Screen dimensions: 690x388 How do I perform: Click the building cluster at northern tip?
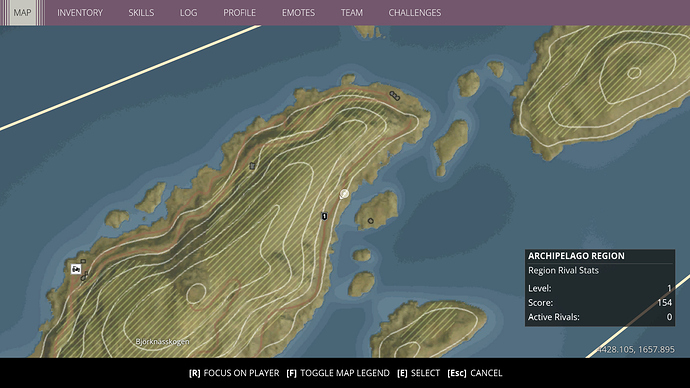click(395, 95)
